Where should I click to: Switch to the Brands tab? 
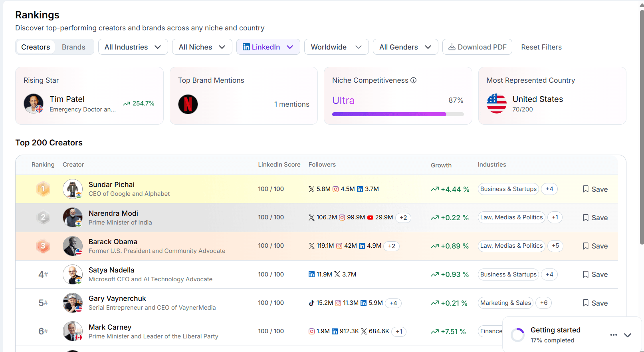coord(73,47)
